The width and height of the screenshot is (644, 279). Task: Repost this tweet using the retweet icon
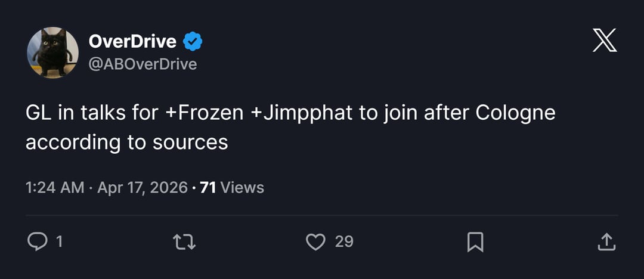pos(184,241)
